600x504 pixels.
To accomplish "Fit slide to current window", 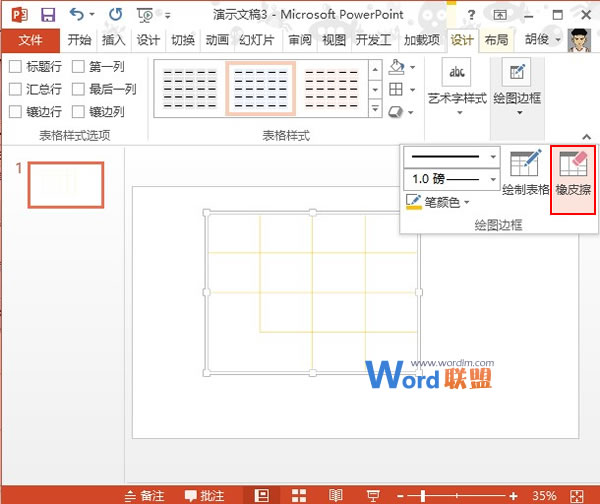I will coord(577,496).
